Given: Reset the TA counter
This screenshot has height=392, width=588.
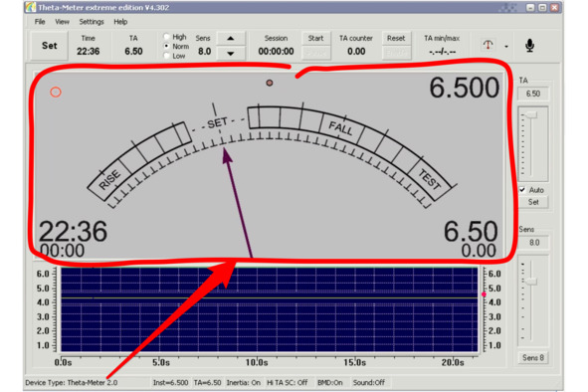Looking at the screenshot, I should (396, 38).
